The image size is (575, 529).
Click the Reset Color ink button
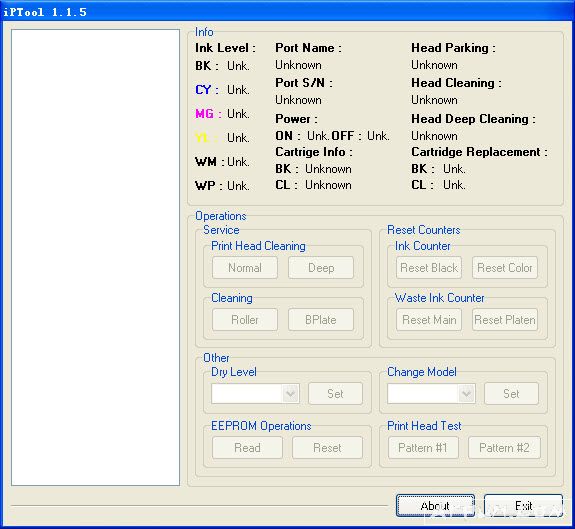click(x=505, y=268)
